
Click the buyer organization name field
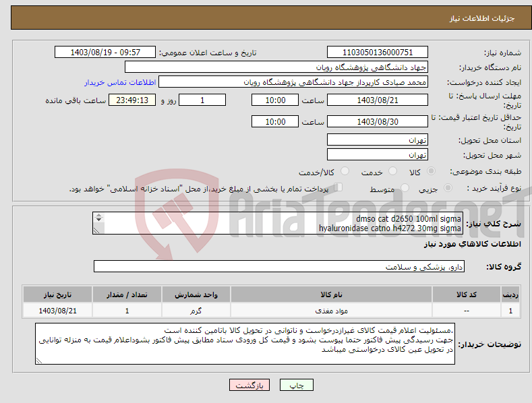pyautogui.click(x=276, y=67)
